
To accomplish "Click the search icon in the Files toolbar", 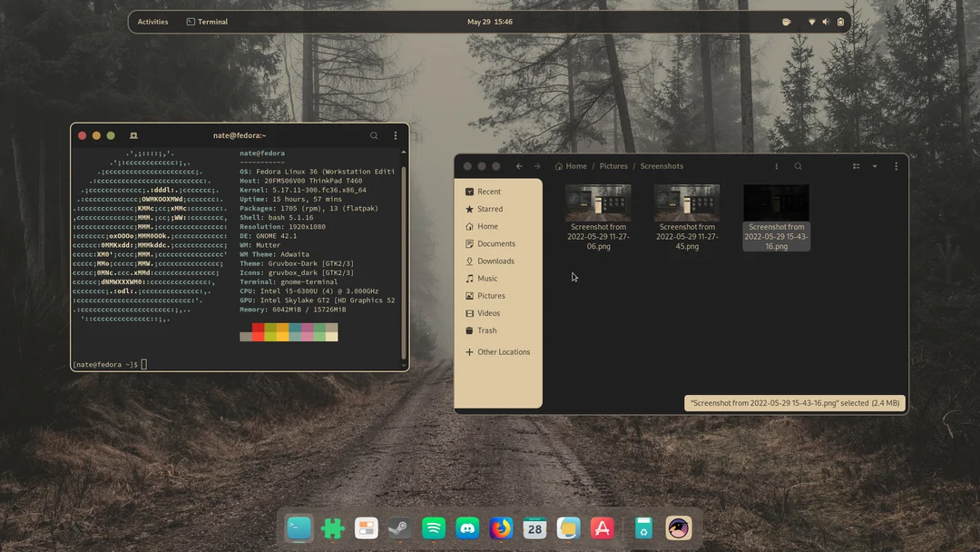I will [798, 166].
